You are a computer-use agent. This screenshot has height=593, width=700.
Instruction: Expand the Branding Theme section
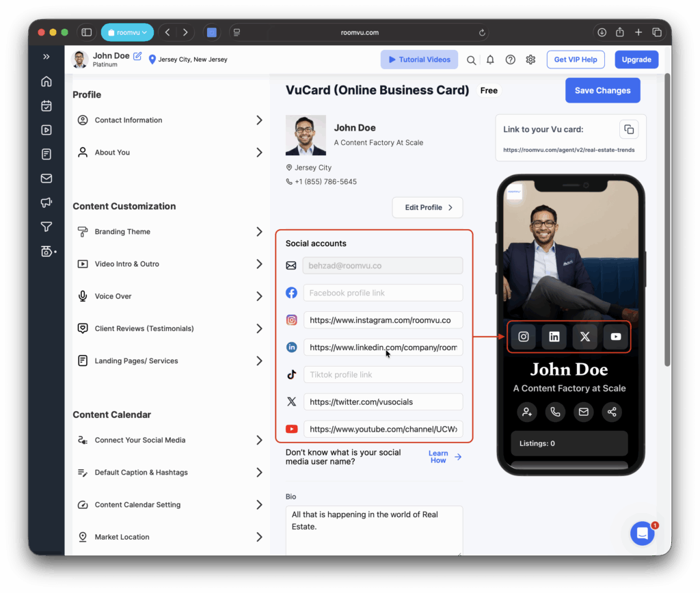(168, 232)
